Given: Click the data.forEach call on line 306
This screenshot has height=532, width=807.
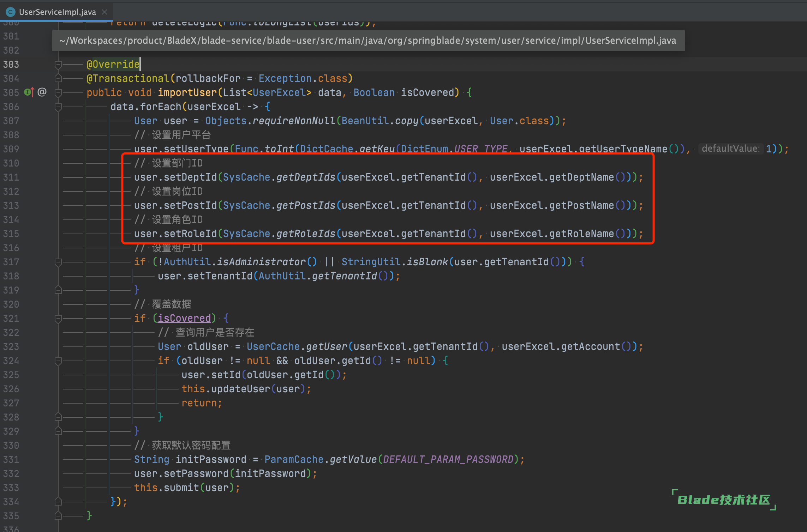Looking at the screenshot, I should tap(146, 107).
